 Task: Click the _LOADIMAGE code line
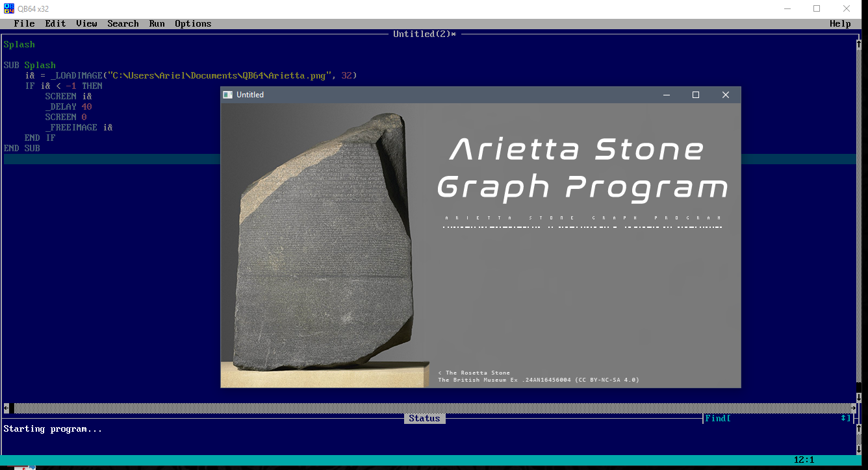coord(191,75)
